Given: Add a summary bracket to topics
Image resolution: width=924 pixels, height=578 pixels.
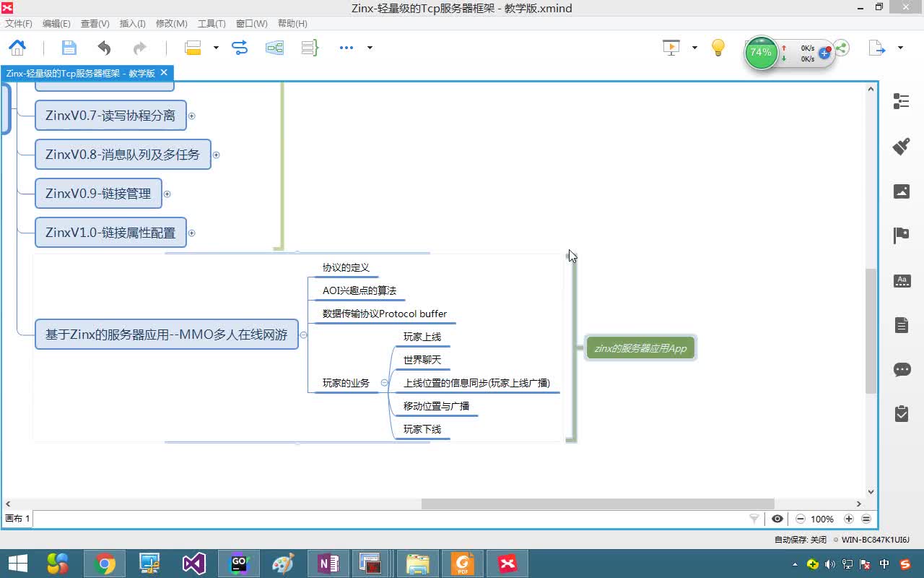Looking at the screenshot, I should coord(310,48).
